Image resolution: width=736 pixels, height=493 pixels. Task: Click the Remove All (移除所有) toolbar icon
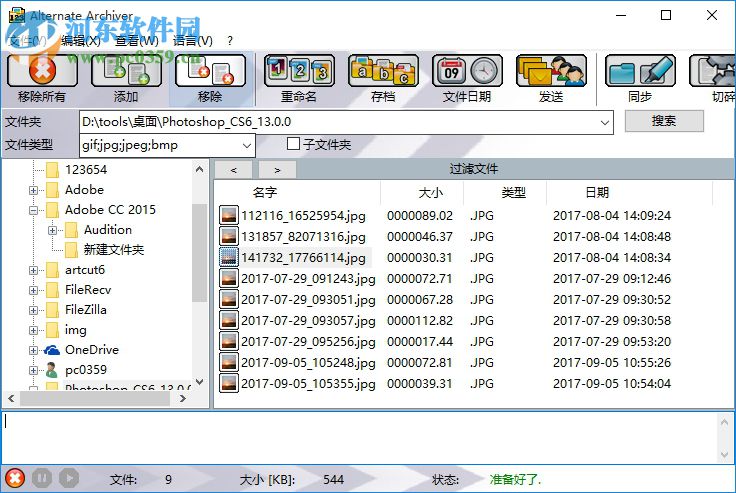pos(42,71)
